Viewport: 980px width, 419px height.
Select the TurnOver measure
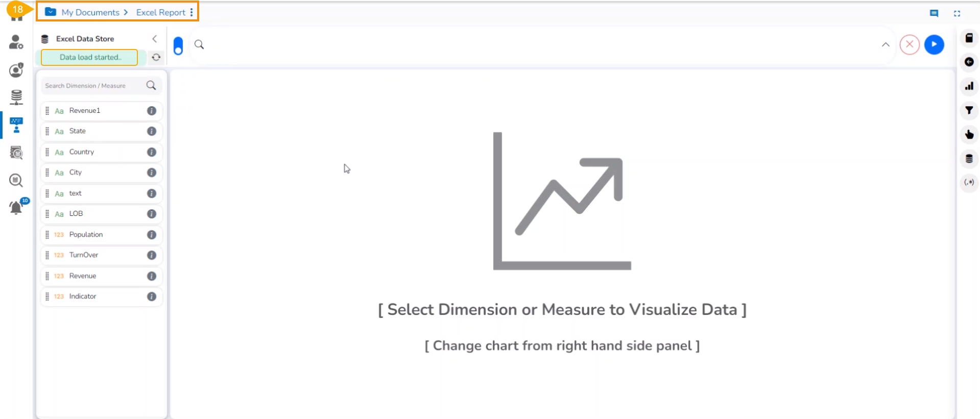pos(84,255)
